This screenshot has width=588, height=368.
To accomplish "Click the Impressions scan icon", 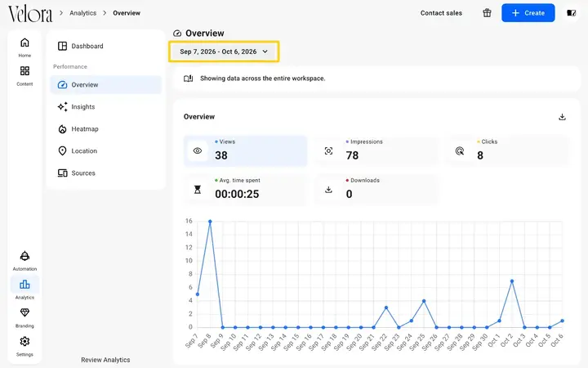I will [328, 151].
